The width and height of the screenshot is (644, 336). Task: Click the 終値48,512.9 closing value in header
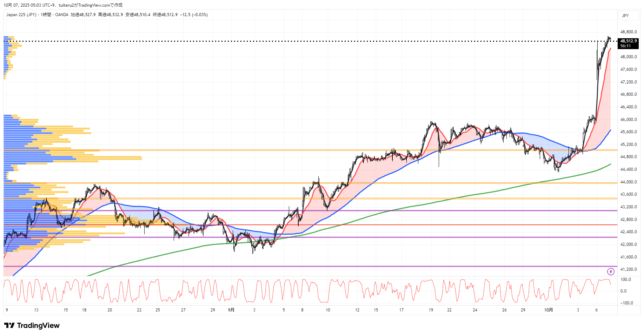pos(165,15)
